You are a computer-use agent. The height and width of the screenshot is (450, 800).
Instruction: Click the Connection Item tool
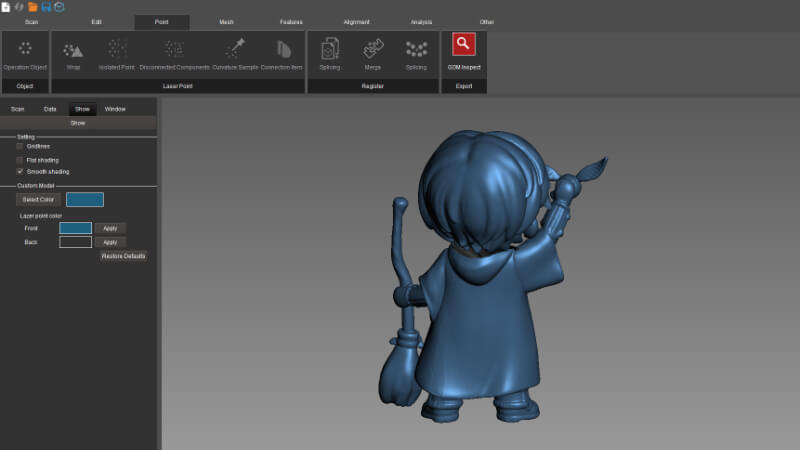click(x=282, y=55)
